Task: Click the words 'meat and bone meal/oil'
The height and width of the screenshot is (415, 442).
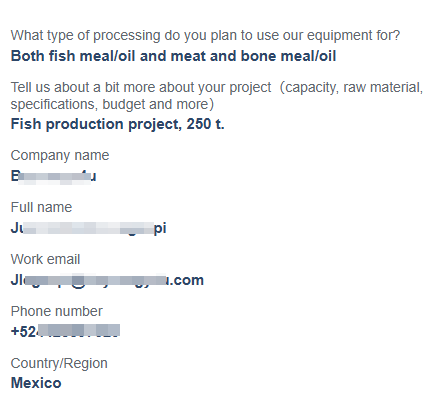Action: click(253, 56)
